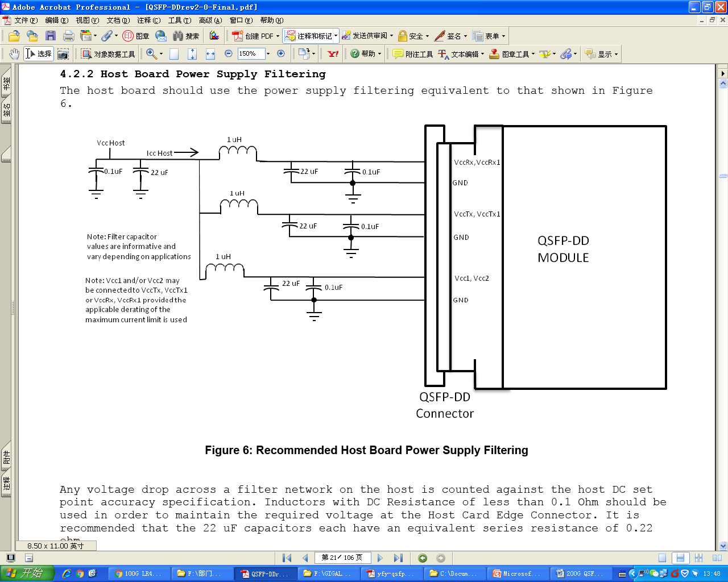Switch to Facing pages layout
This screenshot has width=728, height=582.
[717, 558]
